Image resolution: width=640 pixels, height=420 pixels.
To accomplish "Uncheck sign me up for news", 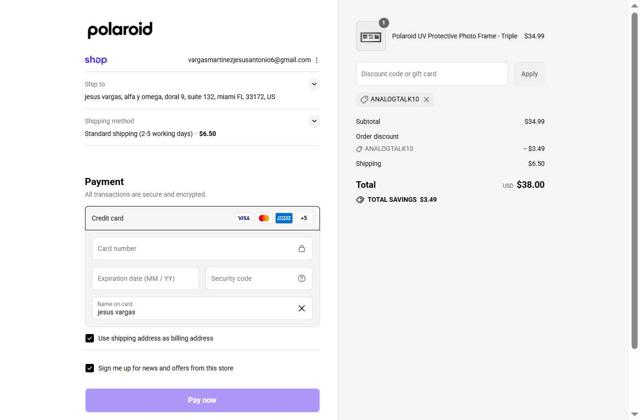I will [90, 368].
